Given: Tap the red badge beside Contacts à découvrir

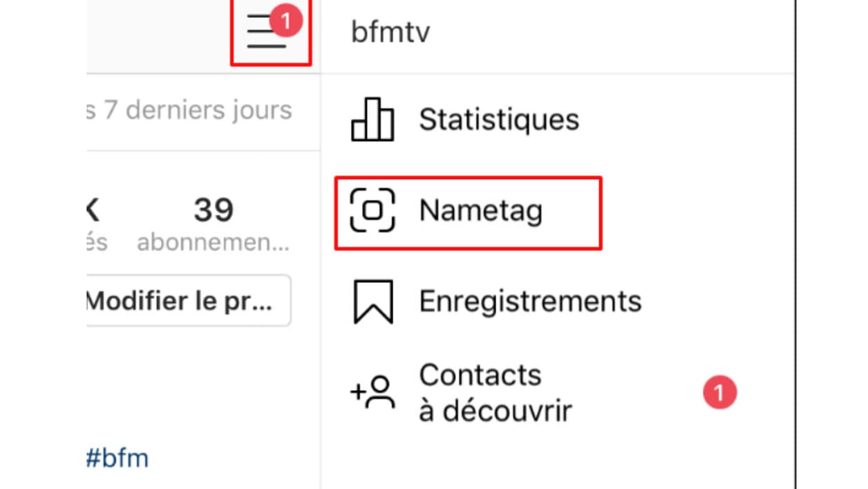Looking at the screenshot, I should [x=719, y=393].
